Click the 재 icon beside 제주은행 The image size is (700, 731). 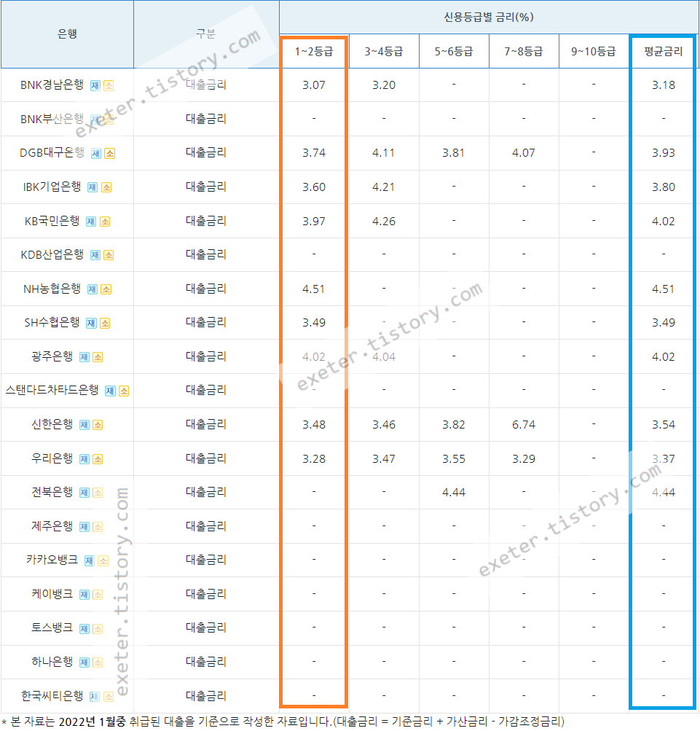(84, 527)
